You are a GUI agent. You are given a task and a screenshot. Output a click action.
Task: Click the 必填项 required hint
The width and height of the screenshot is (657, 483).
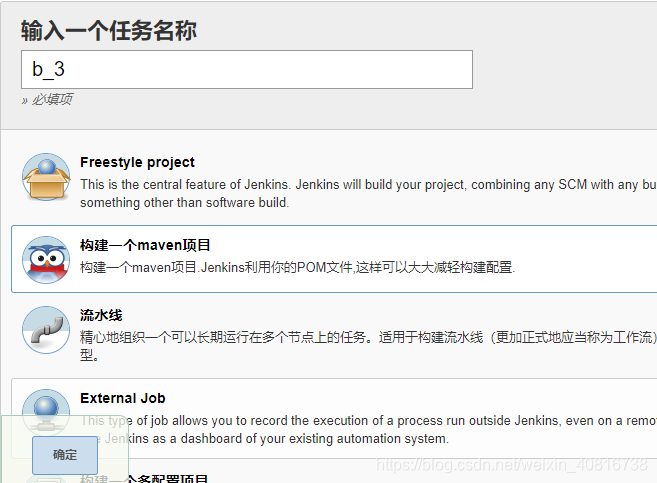[x=47, y=100]
